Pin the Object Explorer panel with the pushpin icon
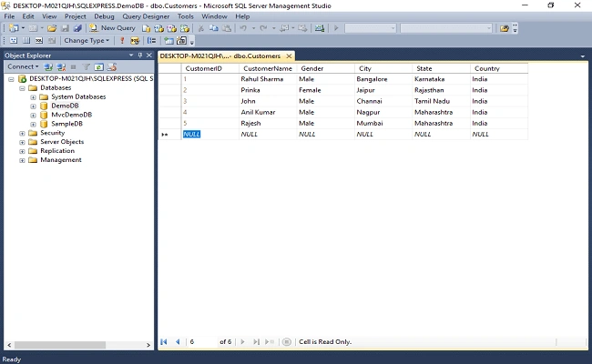Viewport: 592px width, 364px height. (140, 56)
